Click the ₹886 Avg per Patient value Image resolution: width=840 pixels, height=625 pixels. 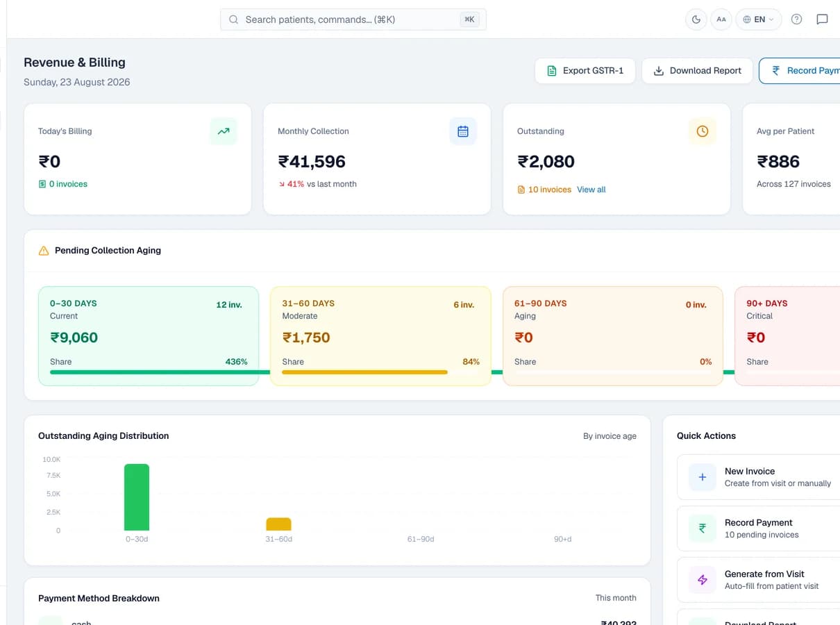(778, 162)
